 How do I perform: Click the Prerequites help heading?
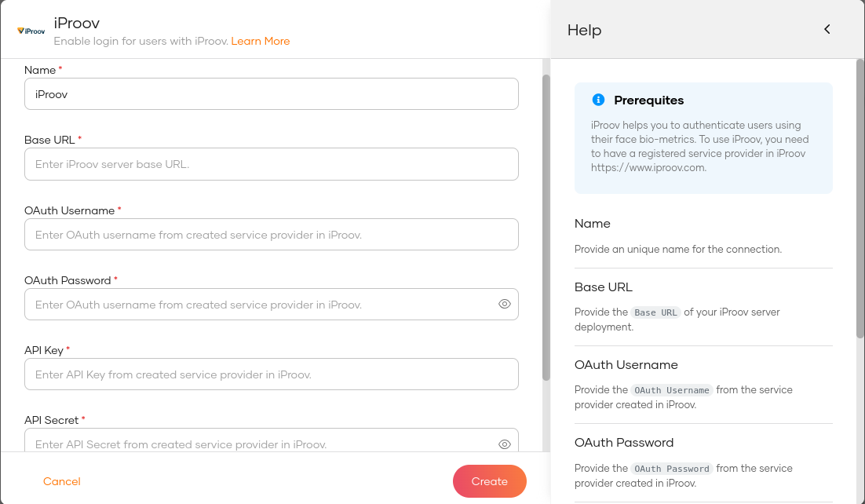(x=648, y=100)
